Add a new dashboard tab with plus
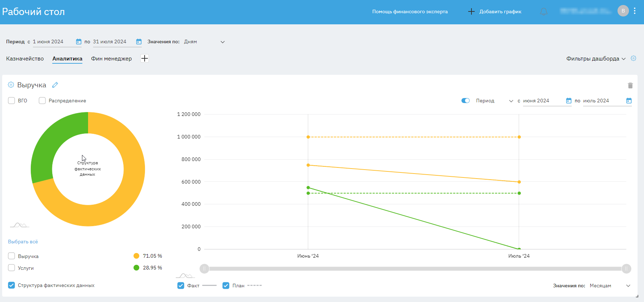644x302 pixels. 145,59
